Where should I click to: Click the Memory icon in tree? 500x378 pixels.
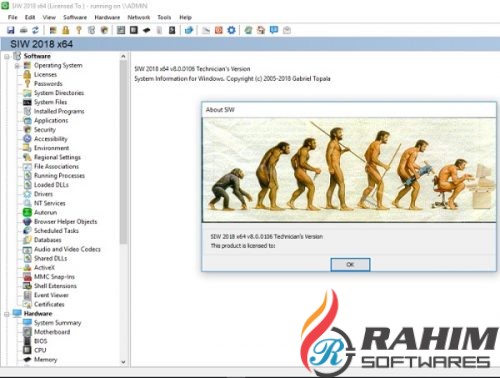point(27,359)
